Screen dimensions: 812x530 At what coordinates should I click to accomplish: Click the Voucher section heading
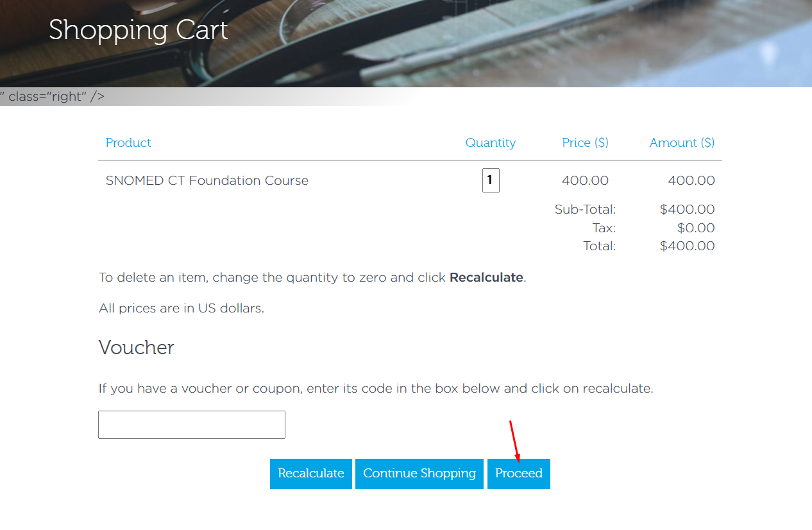click(137, 347)
